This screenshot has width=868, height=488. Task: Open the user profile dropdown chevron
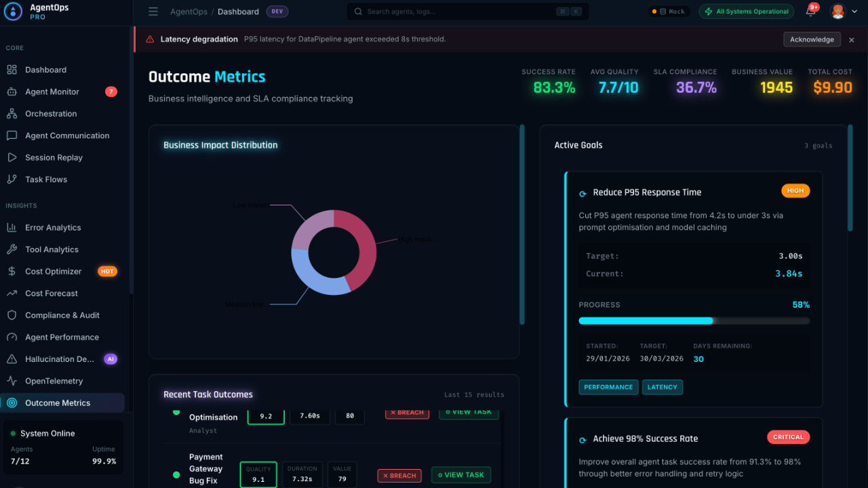[x=854, y=12]
